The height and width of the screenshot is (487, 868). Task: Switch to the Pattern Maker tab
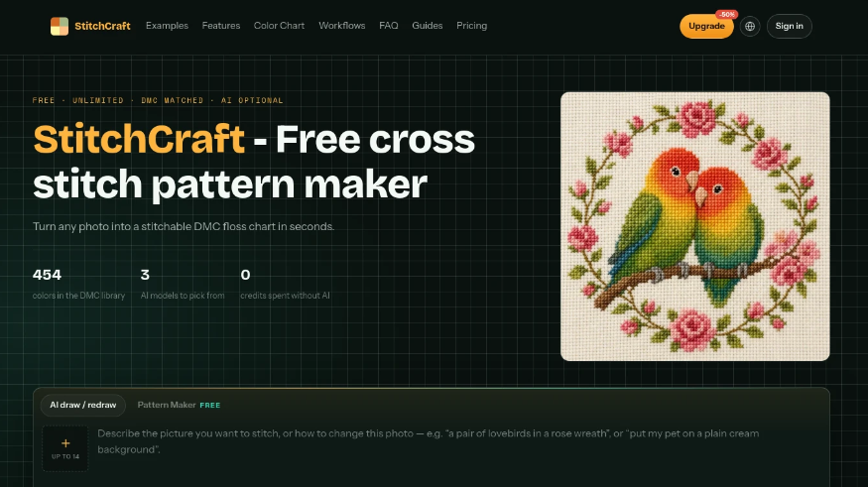[x=179, y=405]
